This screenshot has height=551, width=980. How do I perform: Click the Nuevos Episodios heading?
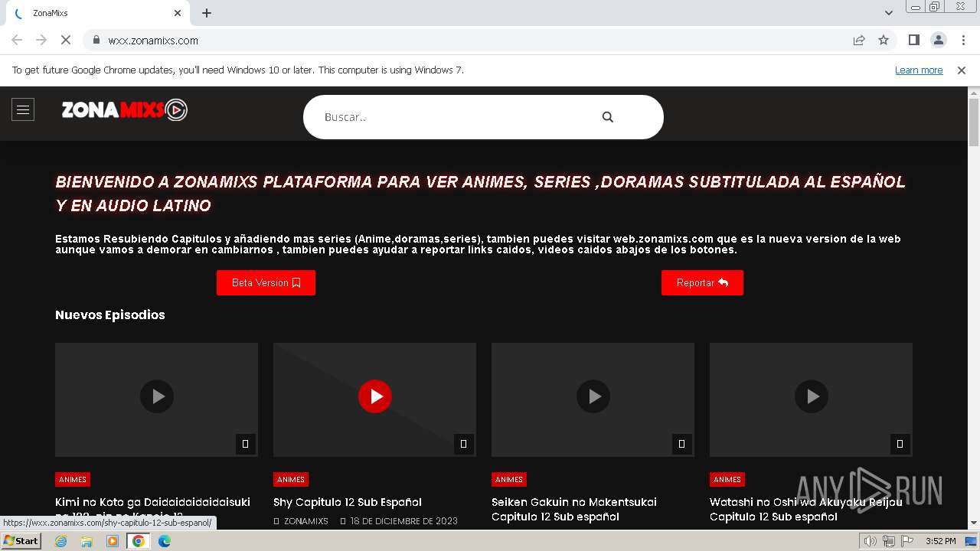click(110, 315)
